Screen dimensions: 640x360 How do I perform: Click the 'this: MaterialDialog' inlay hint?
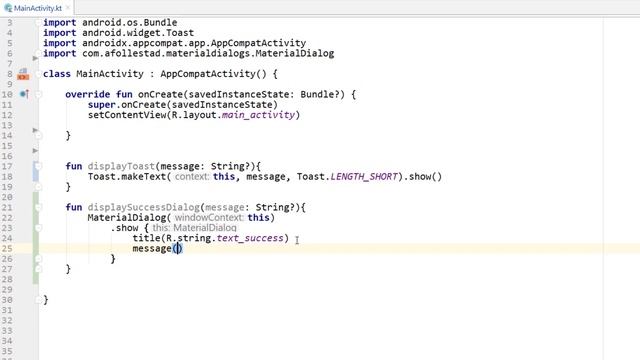[x=194, y=228]
